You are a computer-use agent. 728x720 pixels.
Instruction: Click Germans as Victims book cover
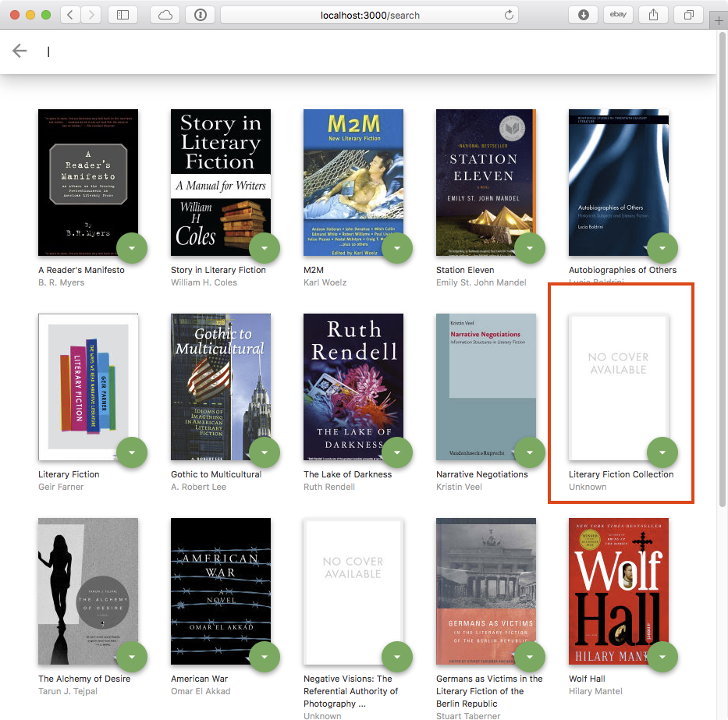[x=486, y=591]
